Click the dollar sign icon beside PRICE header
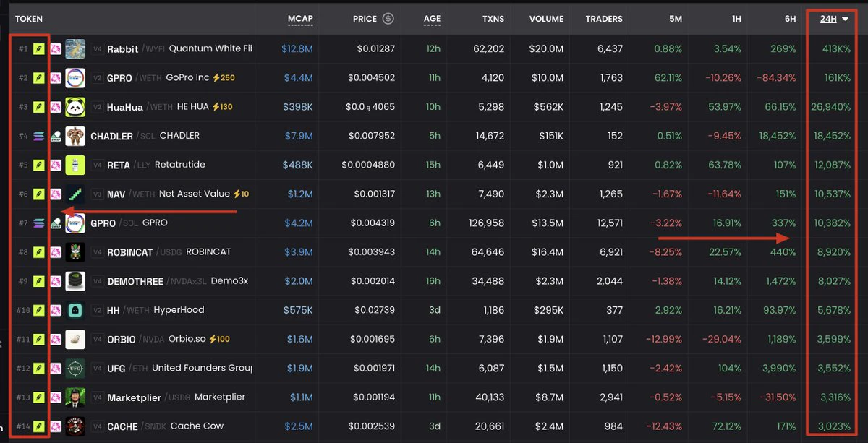Viewport: 868px width, 443px height. pyautogui.click(x=388, y=19)
